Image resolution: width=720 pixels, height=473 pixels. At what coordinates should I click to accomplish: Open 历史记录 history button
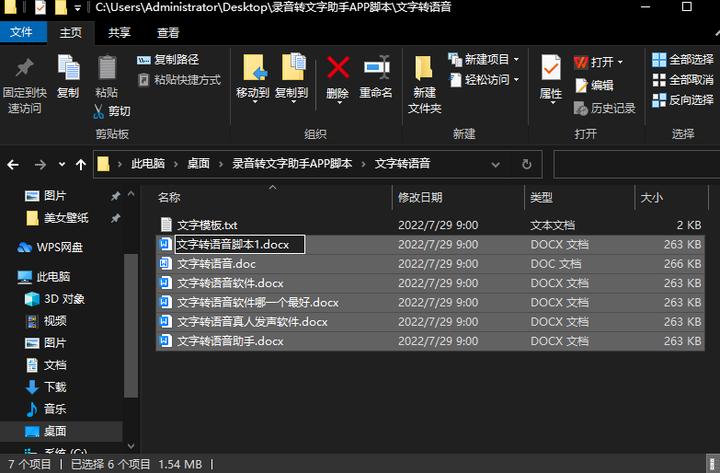click(605, 108)
